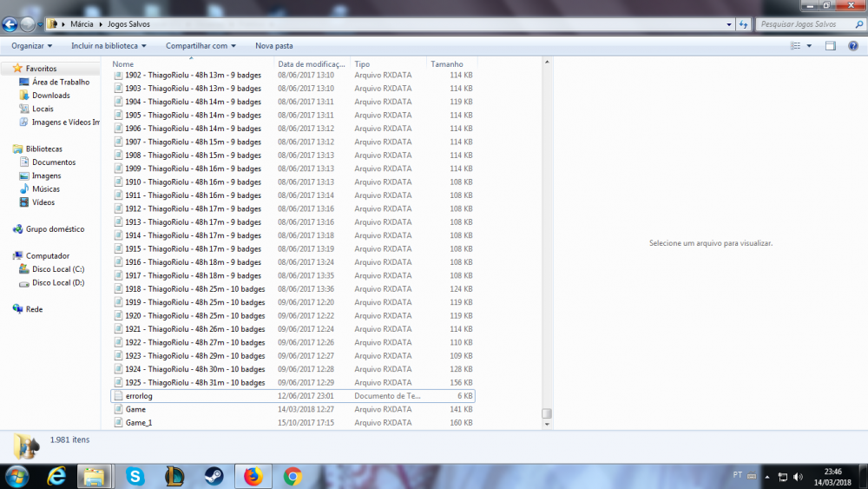This screenshot has width=868, height=489.
Task: Open the Help question mark icon
Action: [852, 45]
